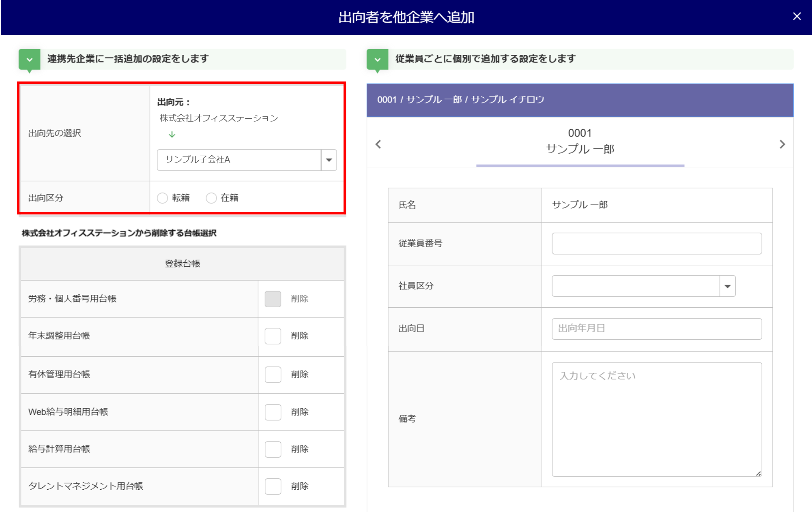The image size is (812, 512).
Task: Collapse the 連携先企業に一括追加 section chevron
Action: [29, 60]
